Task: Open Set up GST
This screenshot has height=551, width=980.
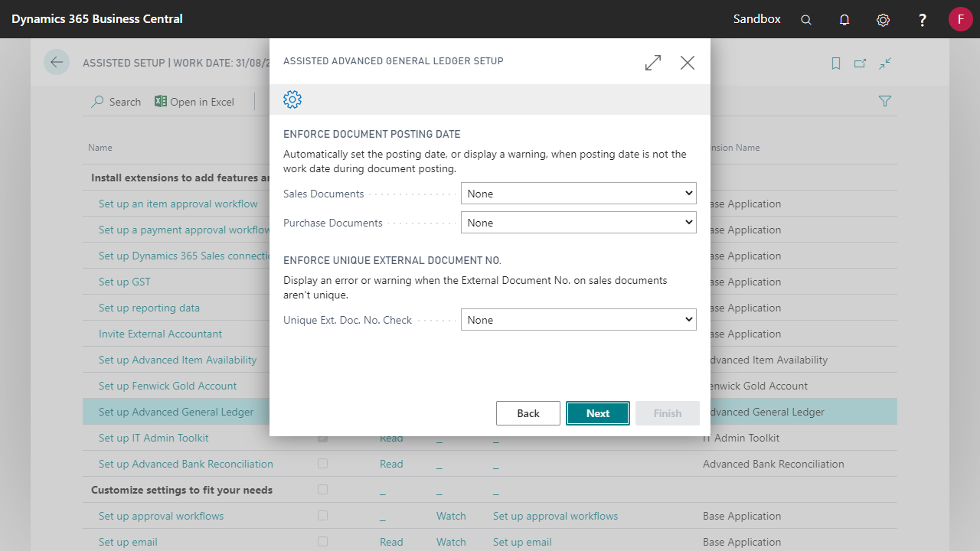Action: pyautogui.click(x=125, y=282)
